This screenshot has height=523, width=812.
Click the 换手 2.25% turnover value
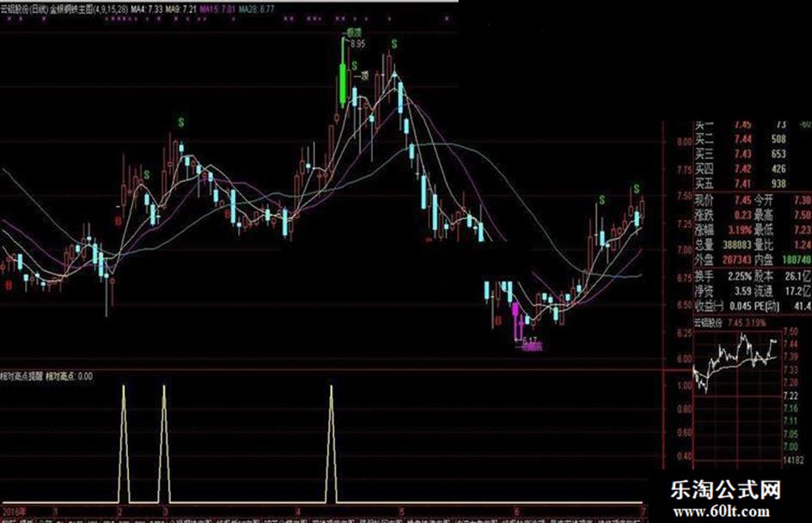[x=739, y=276]
